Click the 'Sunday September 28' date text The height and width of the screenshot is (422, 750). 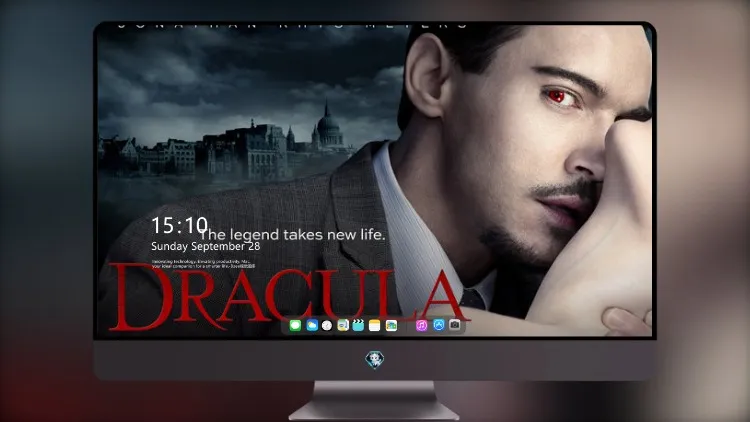click(206, 246)
